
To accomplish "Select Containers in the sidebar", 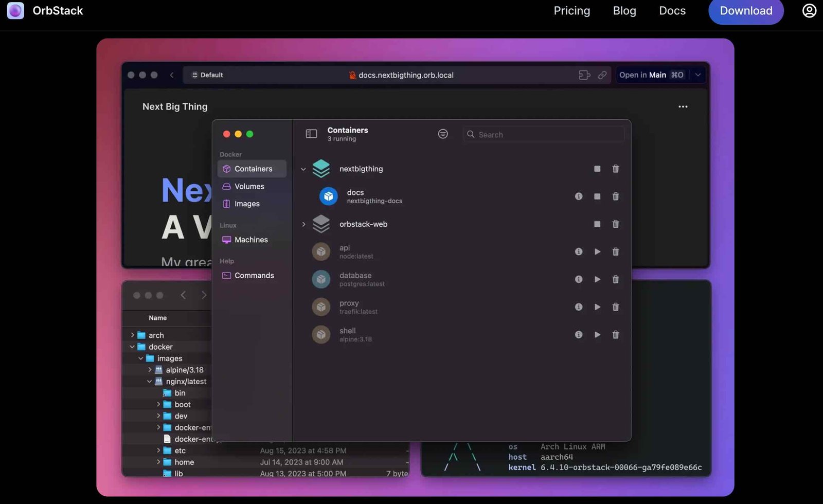I will [252, 169].
